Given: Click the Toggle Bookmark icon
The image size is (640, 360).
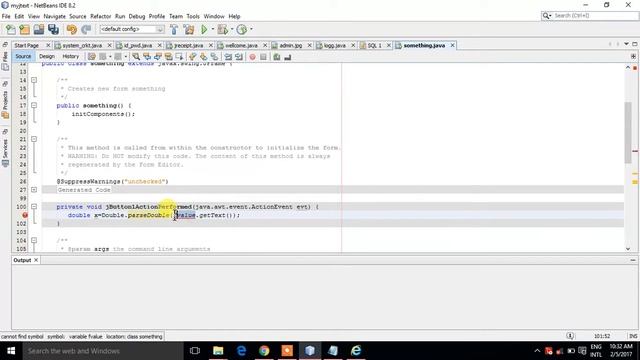Looking at the screenshot, I should (214, 57).
